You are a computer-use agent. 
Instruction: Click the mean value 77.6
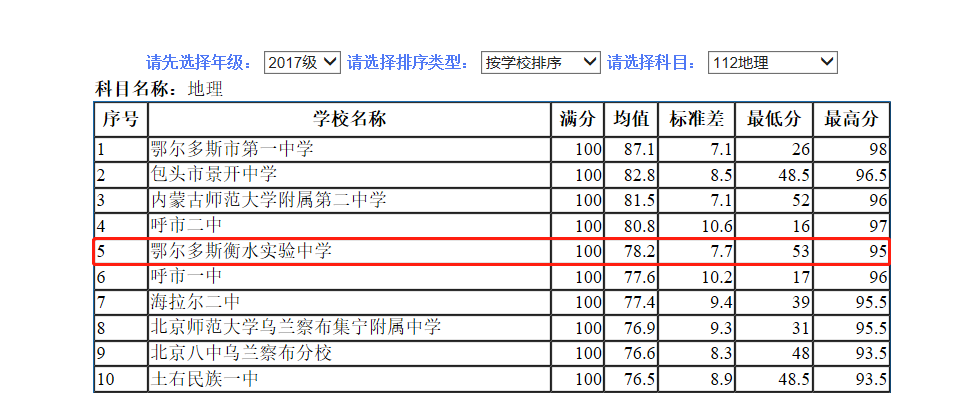coord(639,278)
